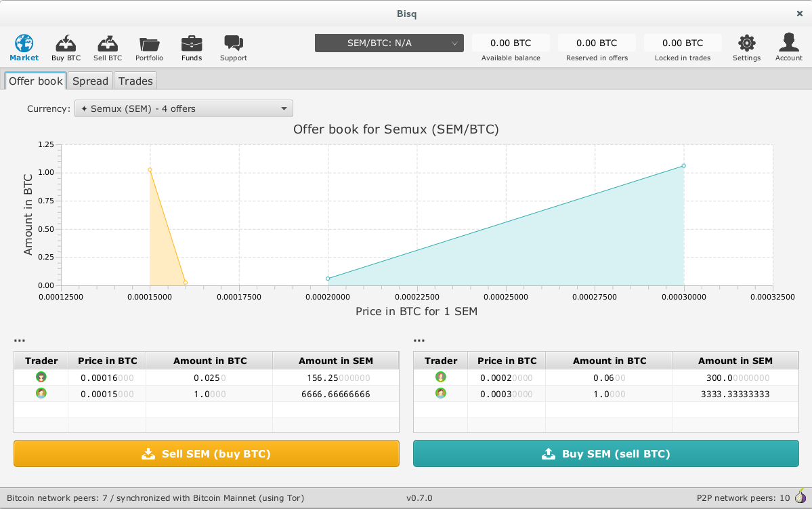Click the chart title Offer book for Semux
The width and height of the screenshot is (812, 509).
click(396, 129)
